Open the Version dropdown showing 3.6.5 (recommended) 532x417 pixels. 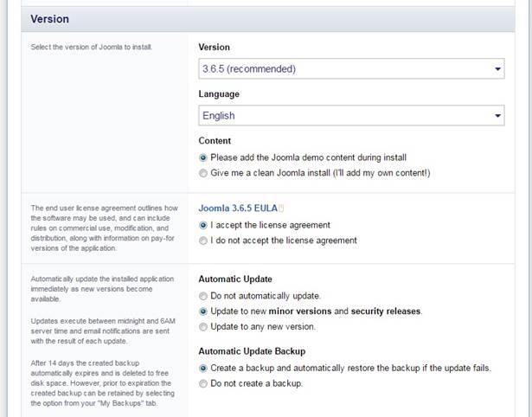[x=351, y=69]
